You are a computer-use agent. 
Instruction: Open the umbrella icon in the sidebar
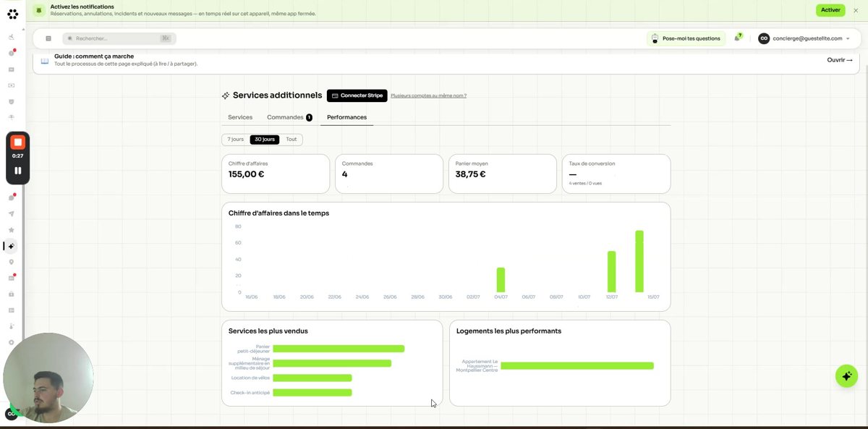pos(12,117)
